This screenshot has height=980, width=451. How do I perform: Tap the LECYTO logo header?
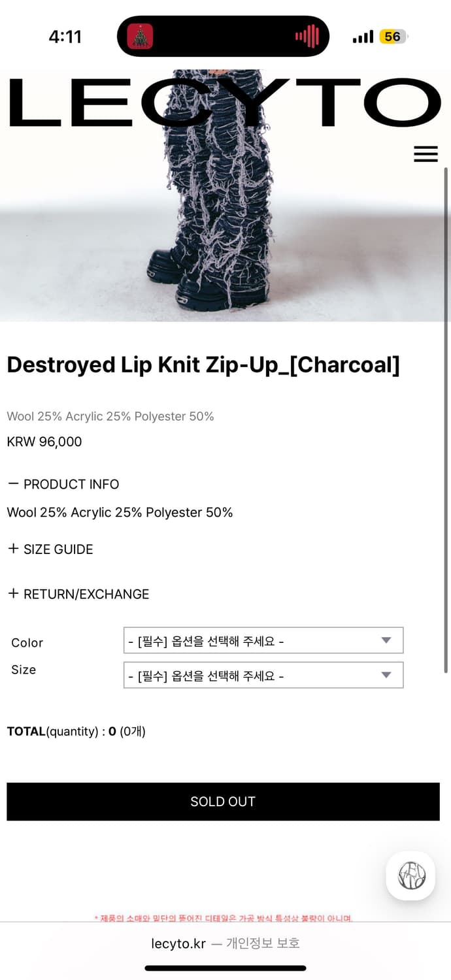click(225, 103)
